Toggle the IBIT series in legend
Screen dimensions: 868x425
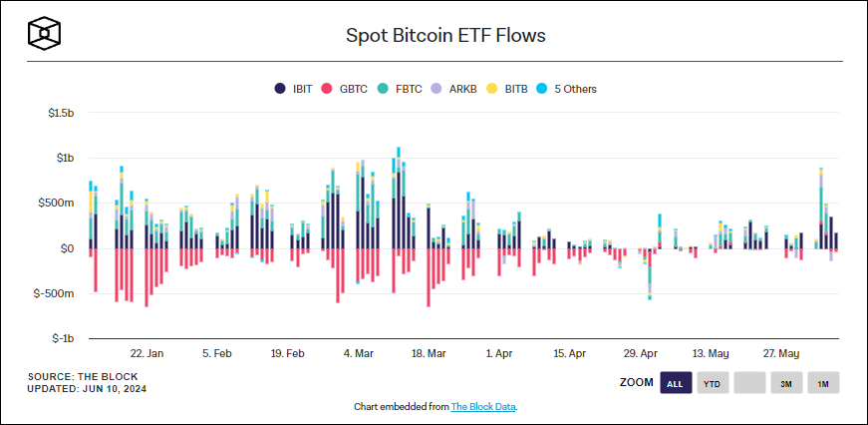(x=302, y=89)
